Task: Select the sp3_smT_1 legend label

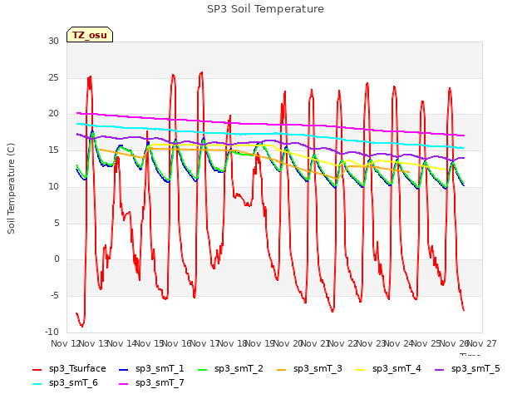Action: (x=160, y=369)
